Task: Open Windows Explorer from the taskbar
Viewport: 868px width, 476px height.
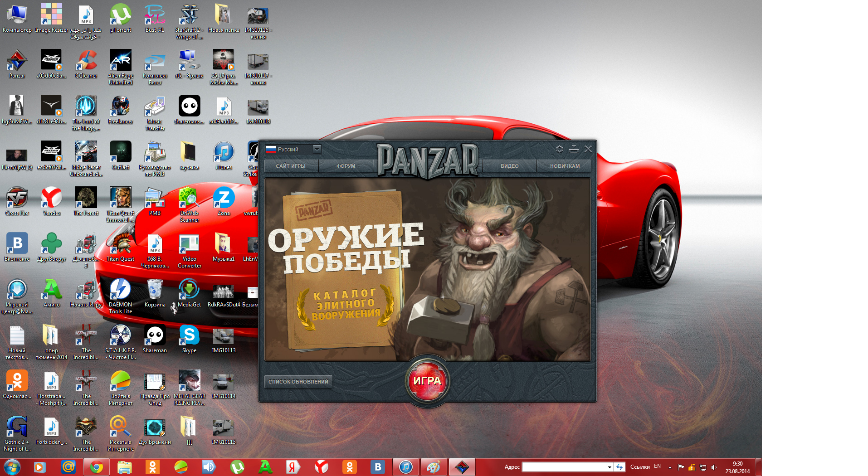Action: (124, 467)
